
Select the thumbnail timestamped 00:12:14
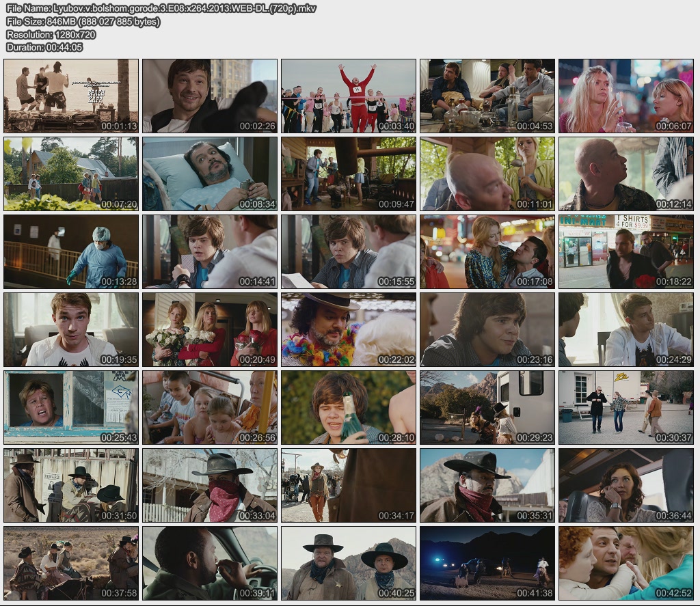[626, 174]
